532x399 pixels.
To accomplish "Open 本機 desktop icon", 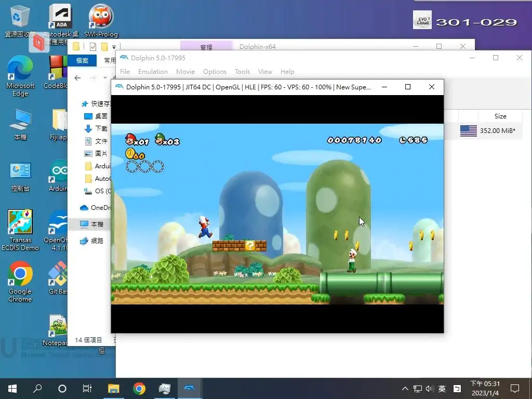I will click(20, 125).
